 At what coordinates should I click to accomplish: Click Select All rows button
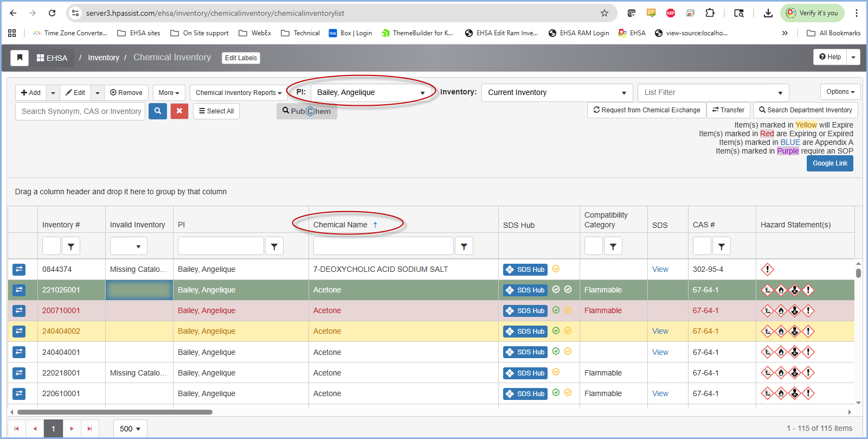click(216, 111)
